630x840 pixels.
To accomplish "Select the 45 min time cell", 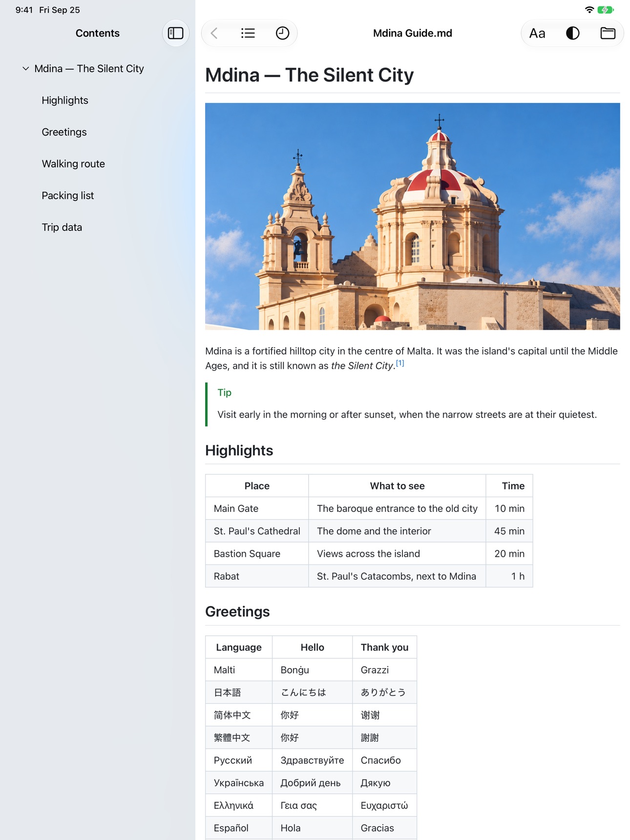I will [x=509, y=531].
